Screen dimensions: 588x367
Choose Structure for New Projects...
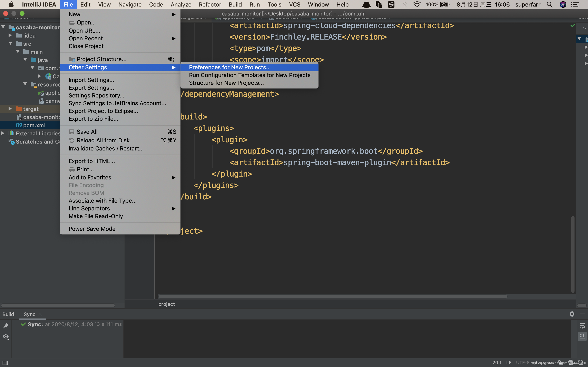pos(226,83)
